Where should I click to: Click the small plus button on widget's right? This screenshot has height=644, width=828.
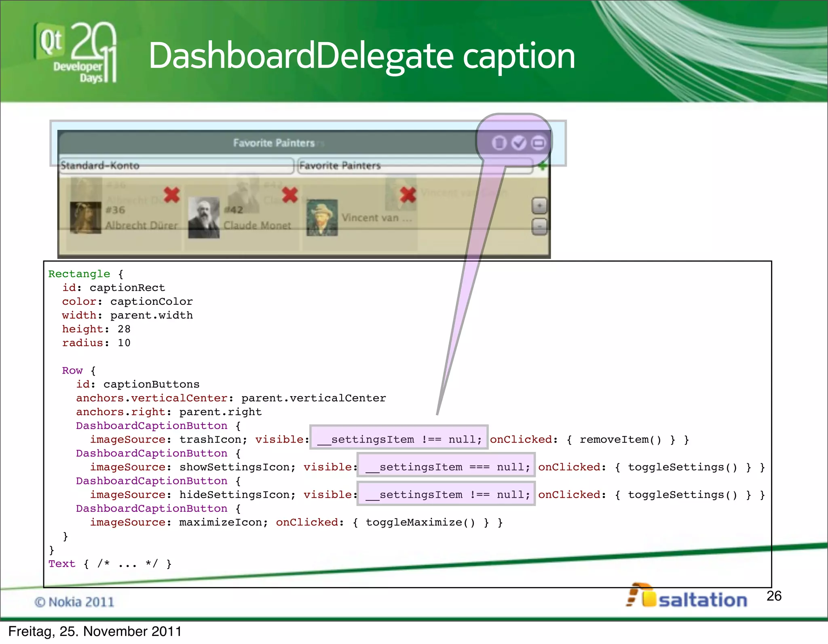(x=539, y=206)
